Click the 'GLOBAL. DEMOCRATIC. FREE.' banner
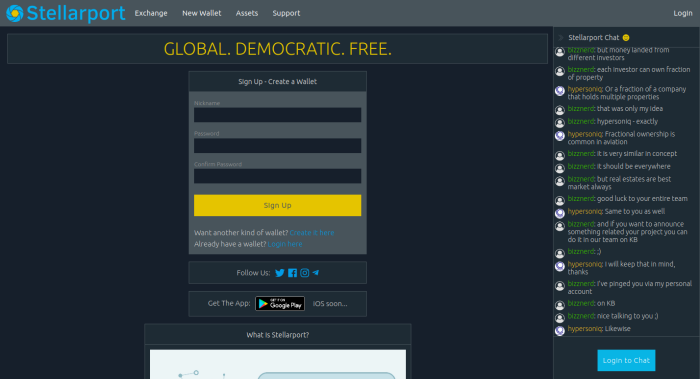Viewport: 700px width, 379px height. (x=277, y=49)
